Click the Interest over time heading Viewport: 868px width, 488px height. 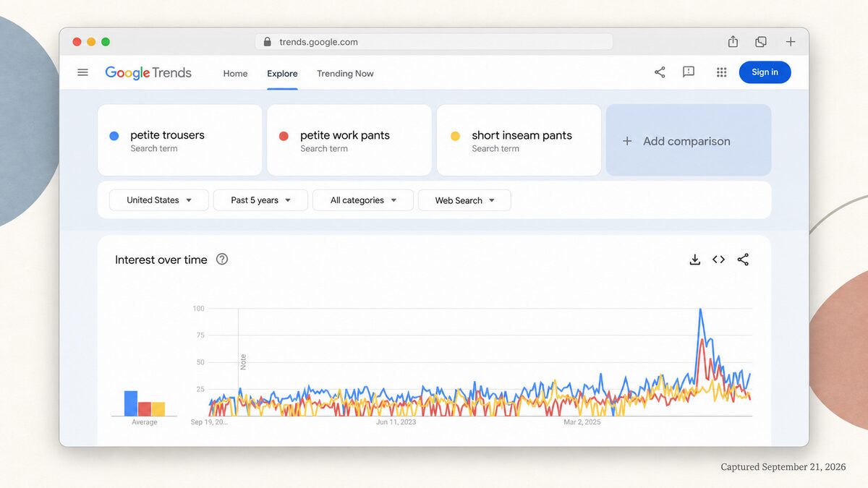(x=161, y=260)
